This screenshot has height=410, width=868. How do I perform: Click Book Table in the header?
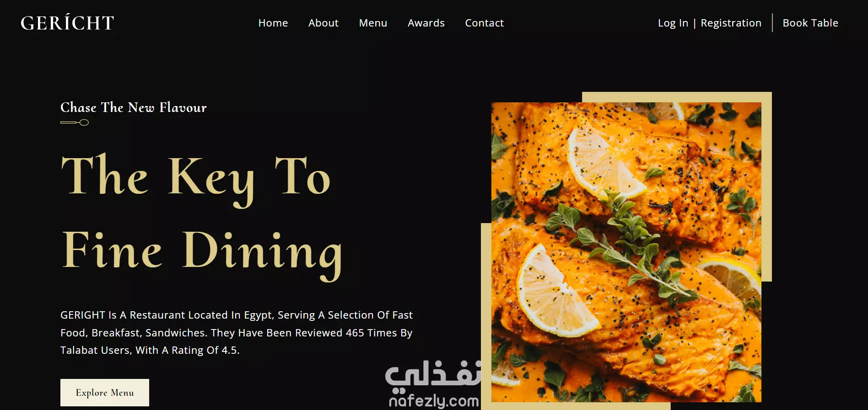[x=810, y=23]
